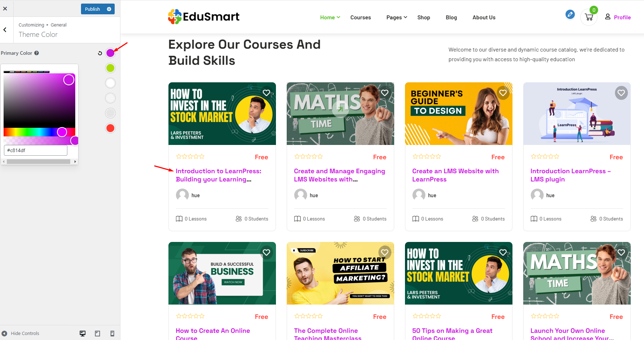Image resolution: width=644 pixels, height=340 pixels.
Task: Open 50 Tips on Making a Great course
Action: click(x=452, y=334)
